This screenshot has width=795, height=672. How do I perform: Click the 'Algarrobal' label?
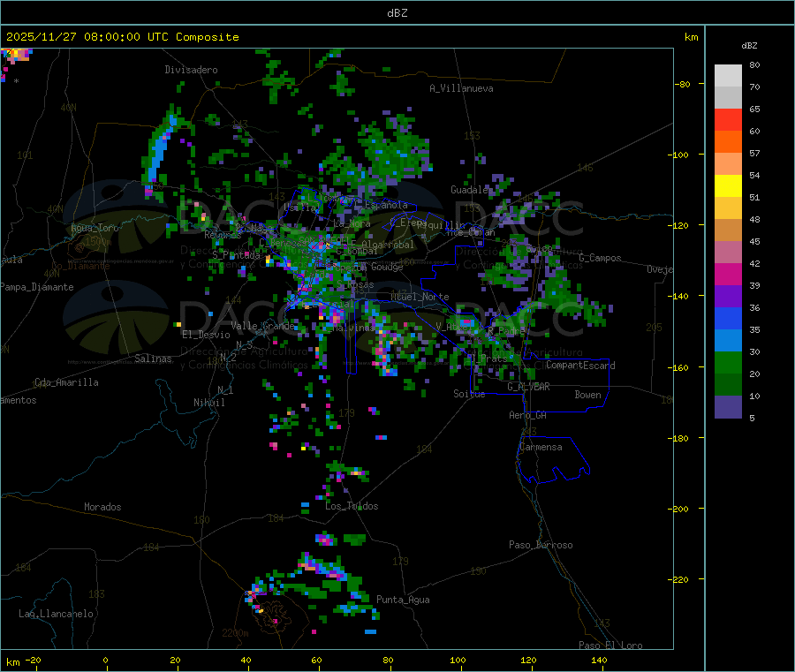click(x=388, y=245)
